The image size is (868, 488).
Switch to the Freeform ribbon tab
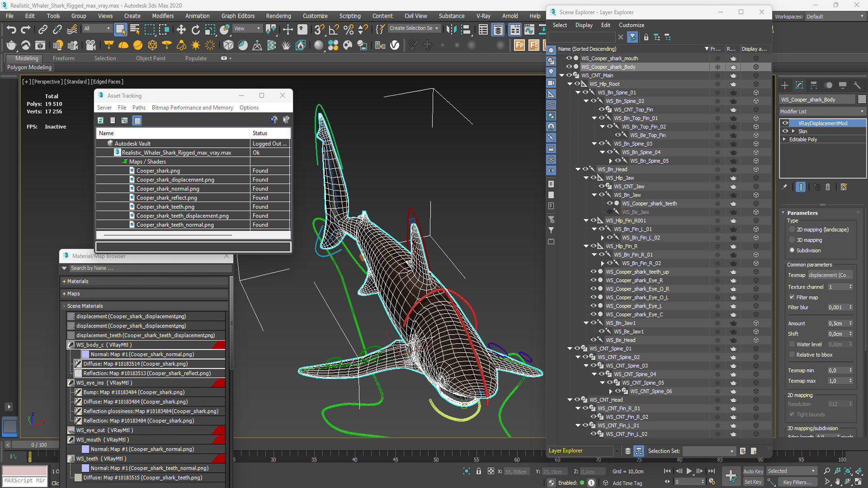(x=63, y=58)
